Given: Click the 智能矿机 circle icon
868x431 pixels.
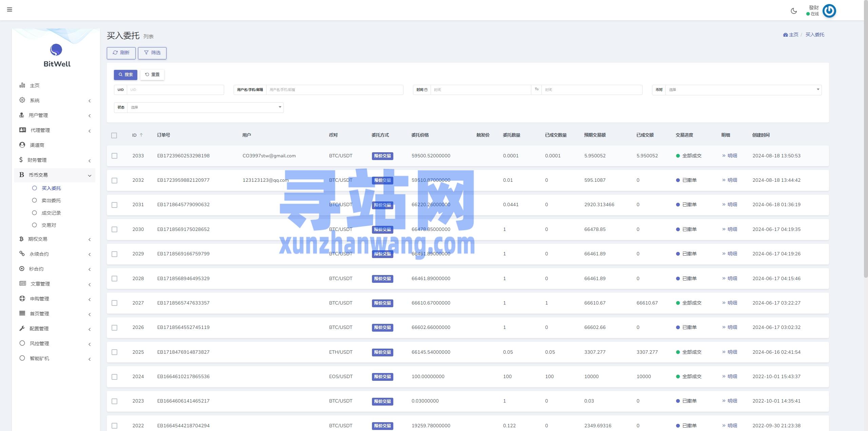Looking at the screenshot, I should (x=22, y=358).
